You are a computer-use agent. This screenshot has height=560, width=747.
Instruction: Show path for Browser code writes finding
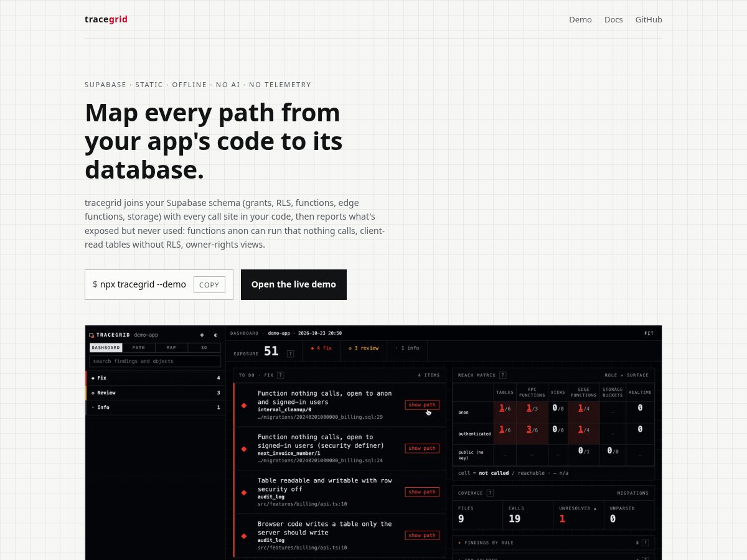pyautogui.click(x=422, y=535)
